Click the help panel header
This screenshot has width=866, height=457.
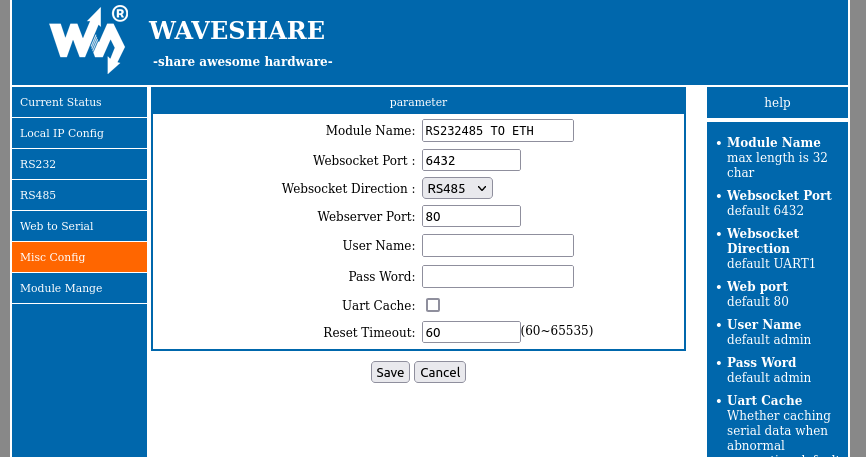click(x=777, y=102)
